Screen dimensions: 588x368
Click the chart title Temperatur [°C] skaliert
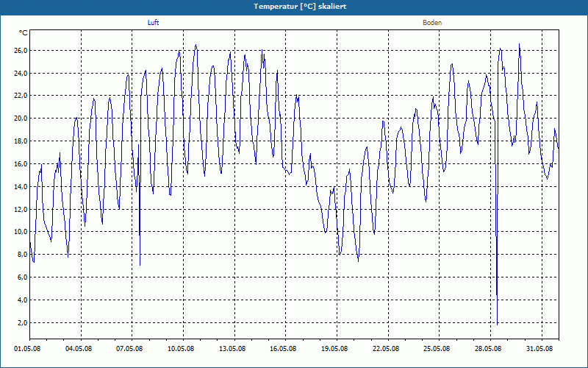click(300, 7)
